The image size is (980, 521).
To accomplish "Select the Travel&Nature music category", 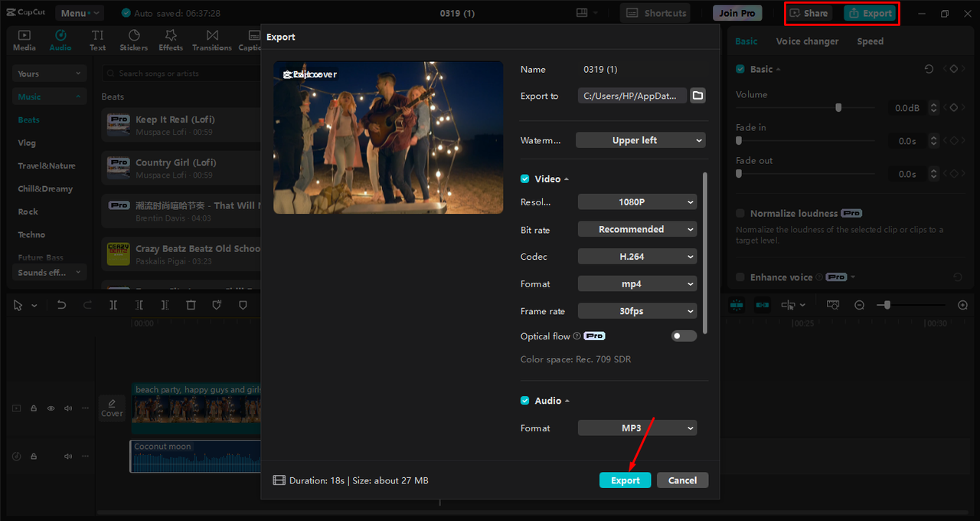I will 47,165.
